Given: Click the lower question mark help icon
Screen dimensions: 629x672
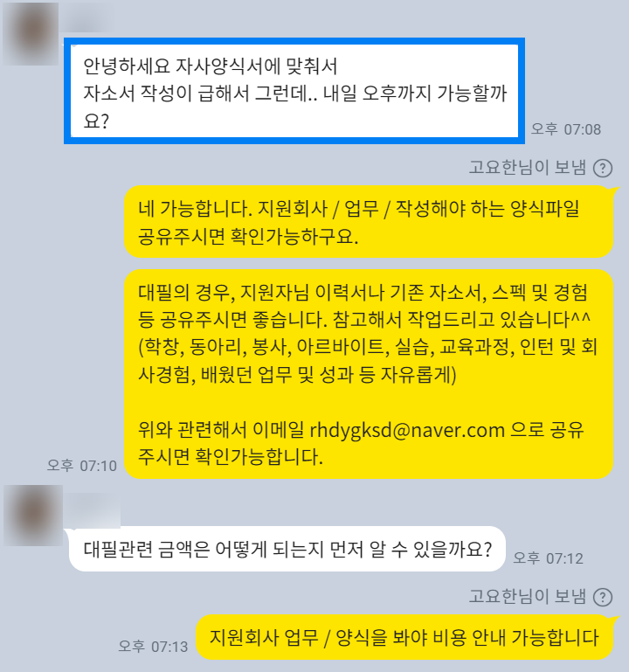Looking at the screenshot, I should [x=603, y=597].
